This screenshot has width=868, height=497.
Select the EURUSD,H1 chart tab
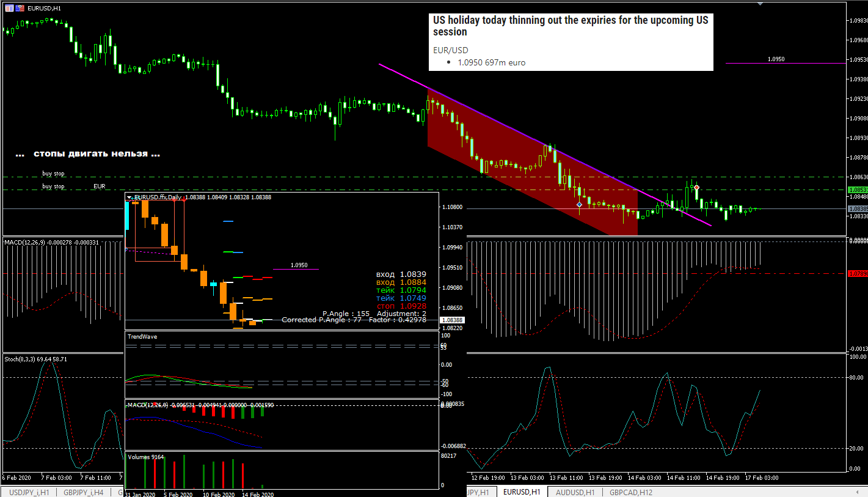[x=522, y=492]
